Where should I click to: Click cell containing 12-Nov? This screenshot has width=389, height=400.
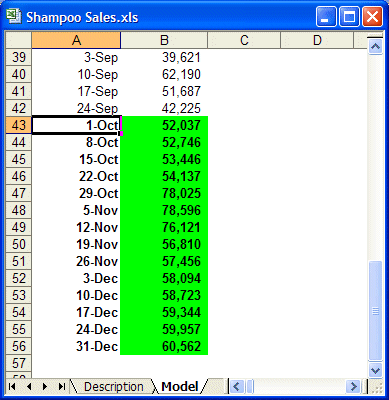point(76,227)
